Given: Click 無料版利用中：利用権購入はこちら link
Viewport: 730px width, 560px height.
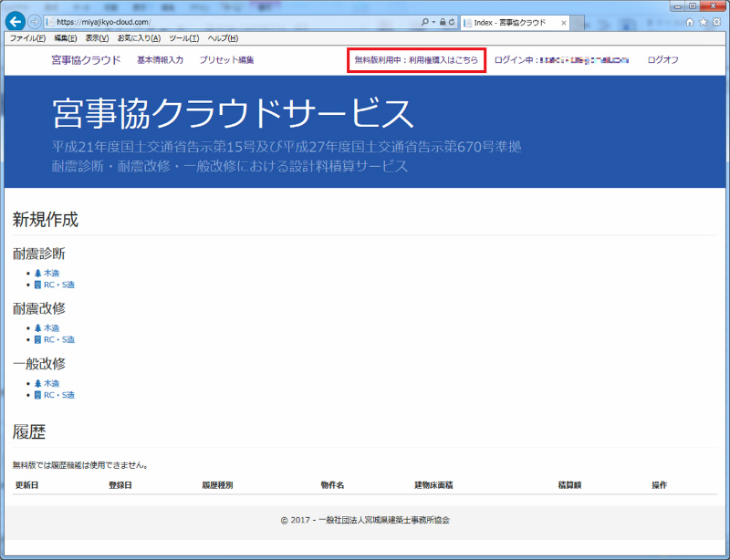Looking at the screenshot, I should (x=416, y=60).
